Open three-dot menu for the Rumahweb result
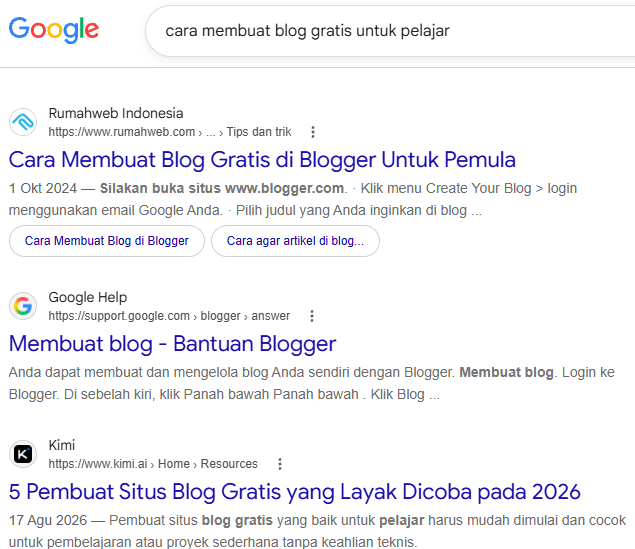Image resolution: width=635 pixels, height=549 pixels. pyautogui.click(x=313, y=132)
